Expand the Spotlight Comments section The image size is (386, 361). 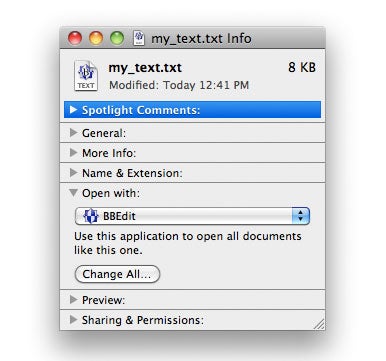coord(74,110)
